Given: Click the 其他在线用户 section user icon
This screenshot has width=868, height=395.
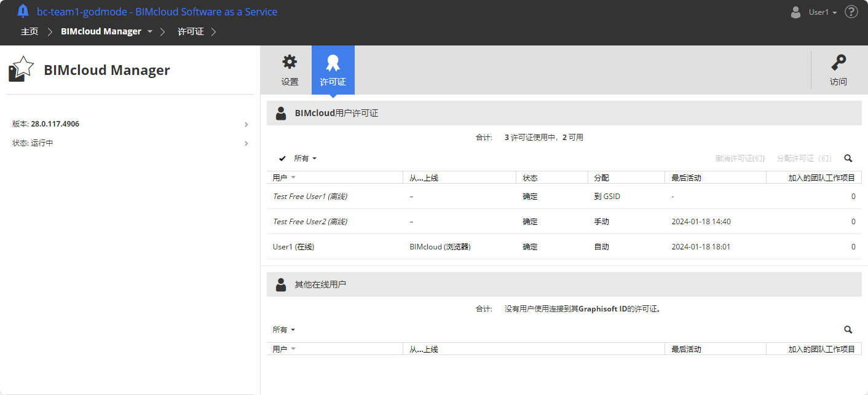Looking at the screenshot, I should 281,284.
